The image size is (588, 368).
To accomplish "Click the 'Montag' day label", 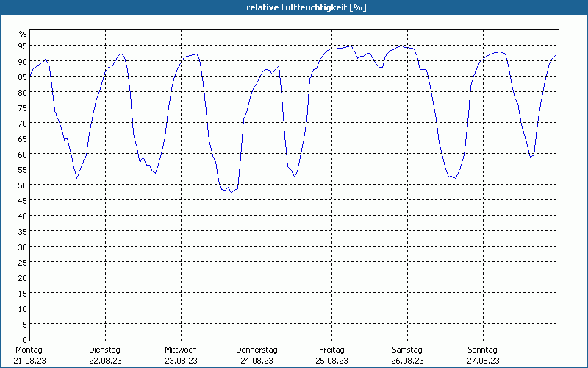I will [29, 350].
